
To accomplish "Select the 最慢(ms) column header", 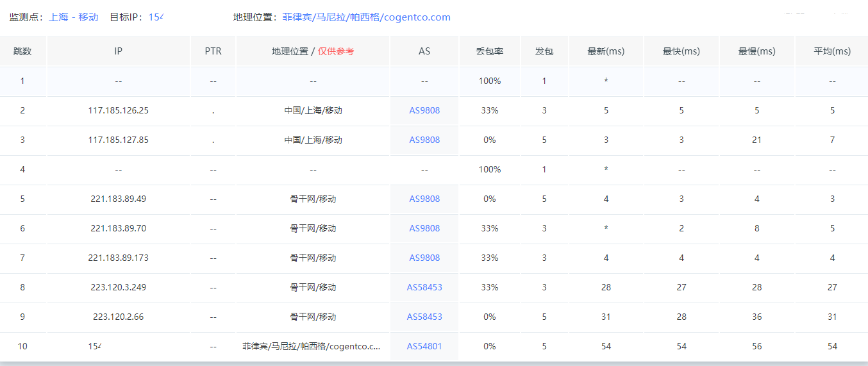I will (757, 51).
